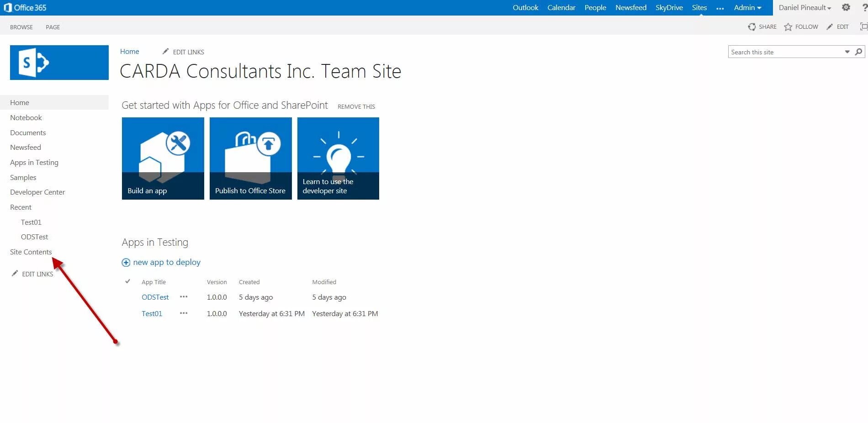This screenshot has height=423, width=868.
Task: Open the help question mark icon
Action: [864, 8]
